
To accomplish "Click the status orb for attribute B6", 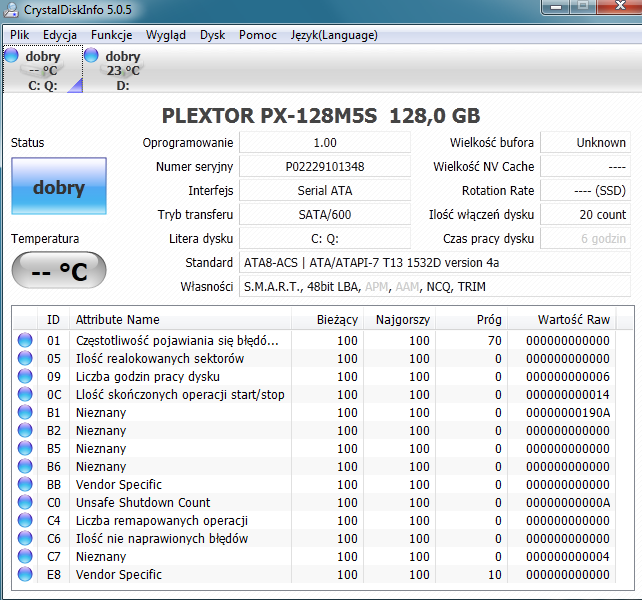I will click(25, 466).
